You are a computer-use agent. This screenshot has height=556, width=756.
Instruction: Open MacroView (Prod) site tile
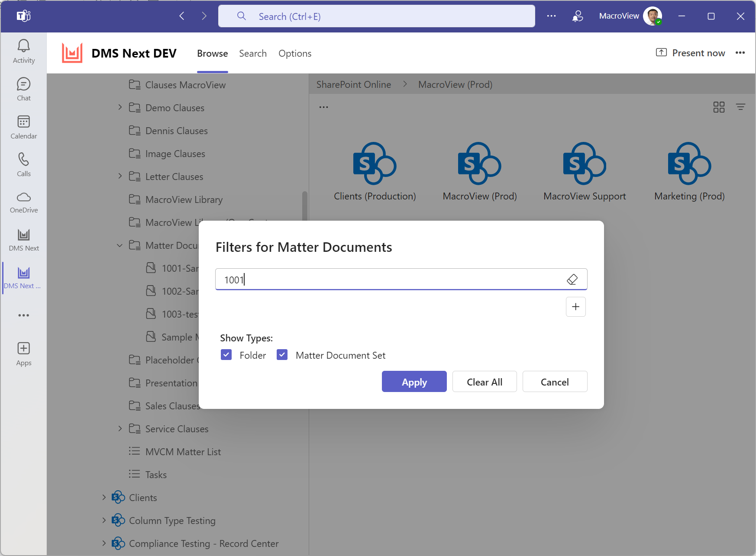[480, 172]
